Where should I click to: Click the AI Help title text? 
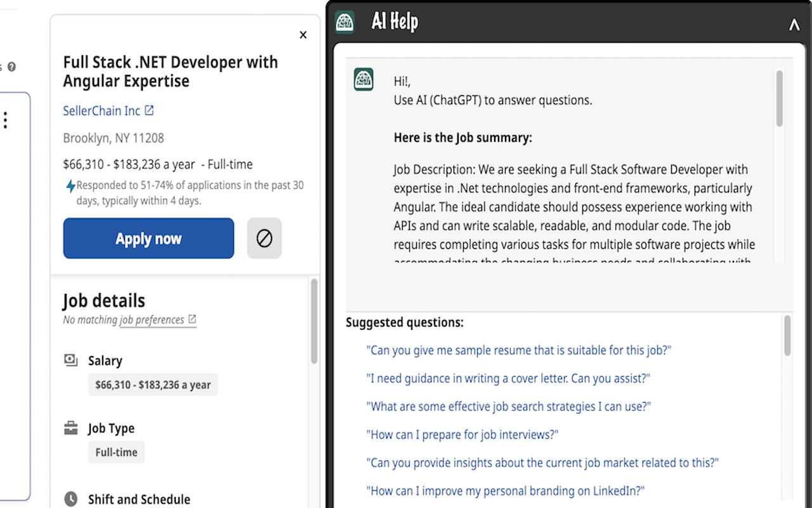[x=395, y=22]
